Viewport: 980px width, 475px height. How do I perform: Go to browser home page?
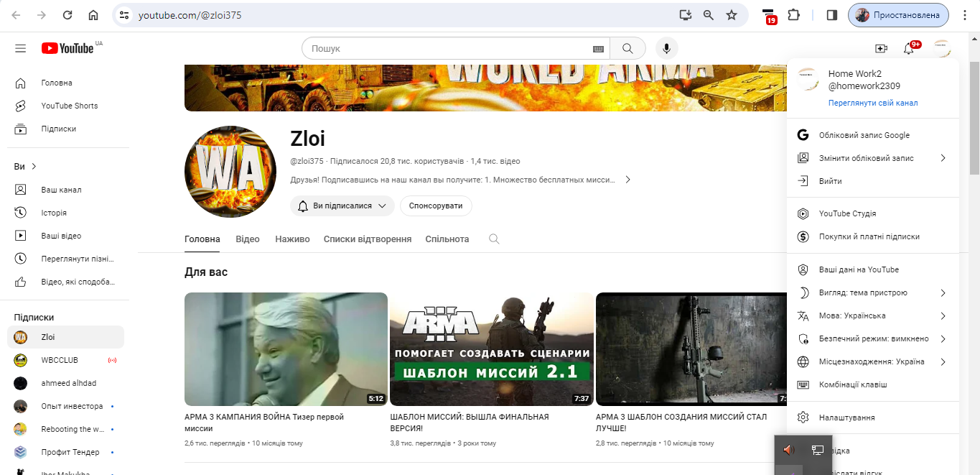[93, 14]
